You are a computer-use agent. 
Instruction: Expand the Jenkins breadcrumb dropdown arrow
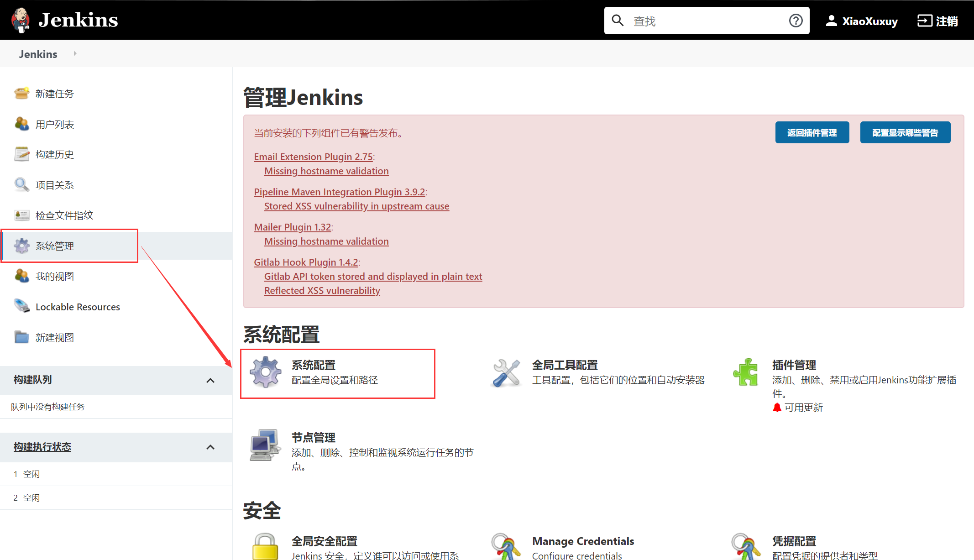(75, 54)
